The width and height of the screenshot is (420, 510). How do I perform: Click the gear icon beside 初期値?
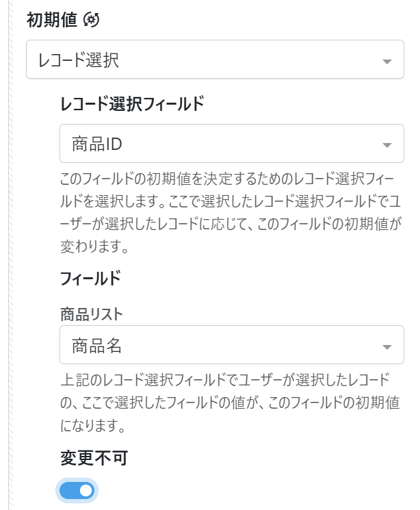tap(91, 21)
